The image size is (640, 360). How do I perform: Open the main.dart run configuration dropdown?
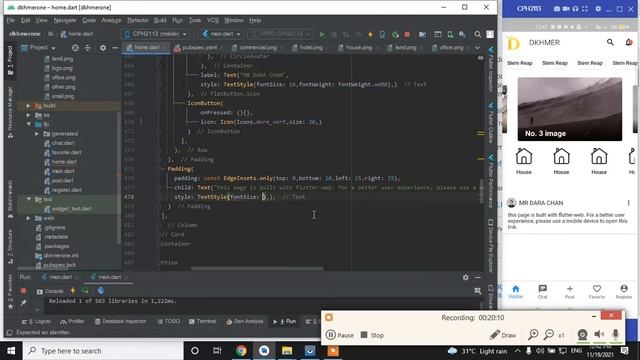[x=221, y=34]
